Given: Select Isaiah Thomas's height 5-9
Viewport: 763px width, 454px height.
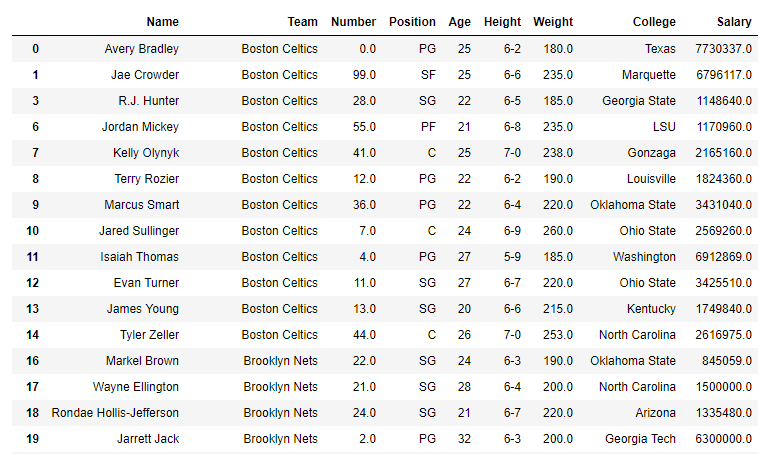Looking at the screenshot, I should (x=512, y=257).
